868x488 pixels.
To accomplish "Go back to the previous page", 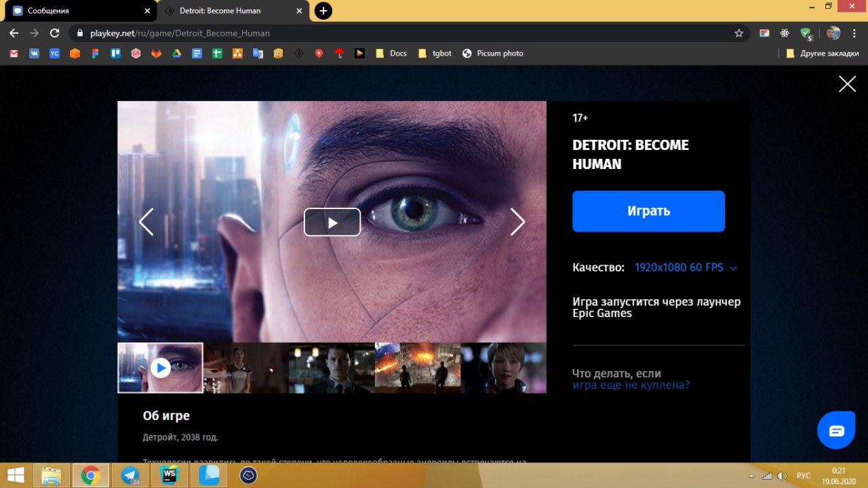I will pyautogui.click(x=14, y=33).
